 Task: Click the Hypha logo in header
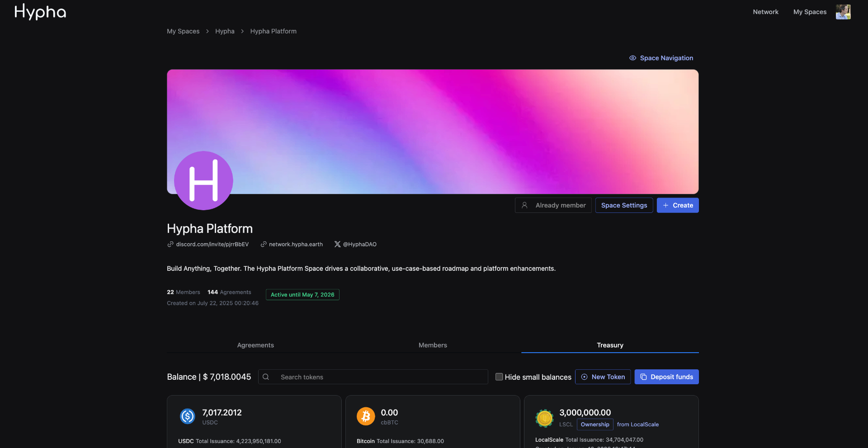(40, 12)
